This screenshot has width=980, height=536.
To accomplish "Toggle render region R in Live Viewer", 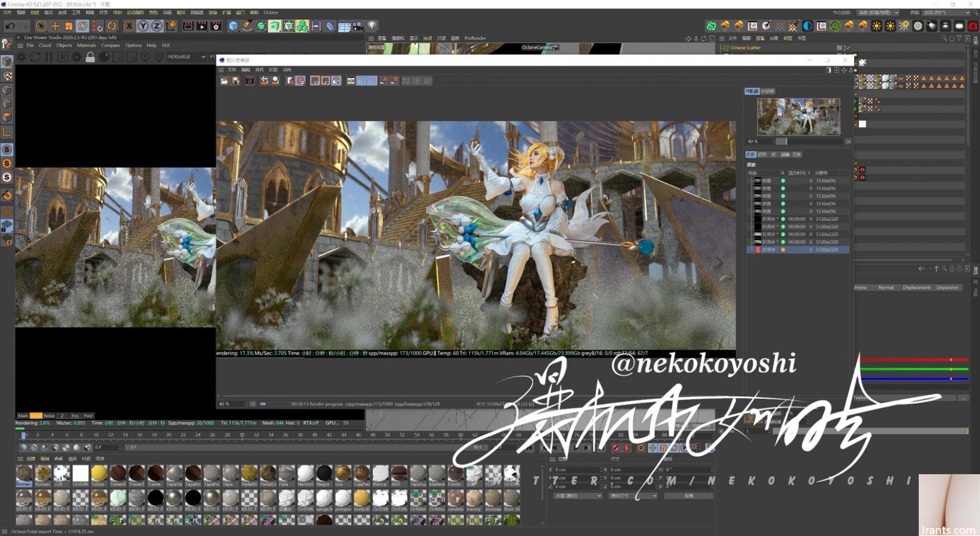I will [x=63, y=57].
